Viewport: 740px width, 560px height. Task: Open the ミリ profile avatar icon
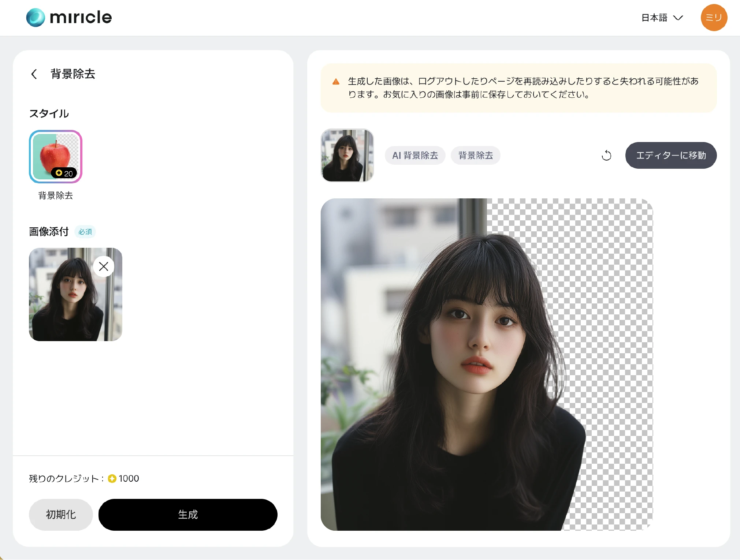713,17
